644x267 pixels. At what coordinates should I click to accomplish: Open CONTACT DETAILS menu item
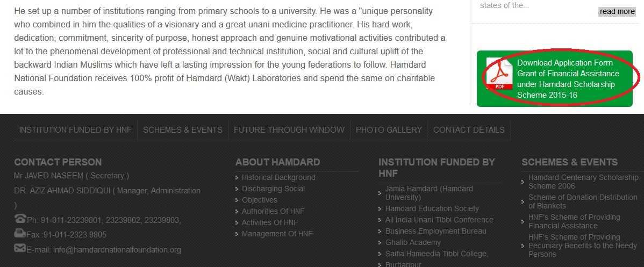469,129
